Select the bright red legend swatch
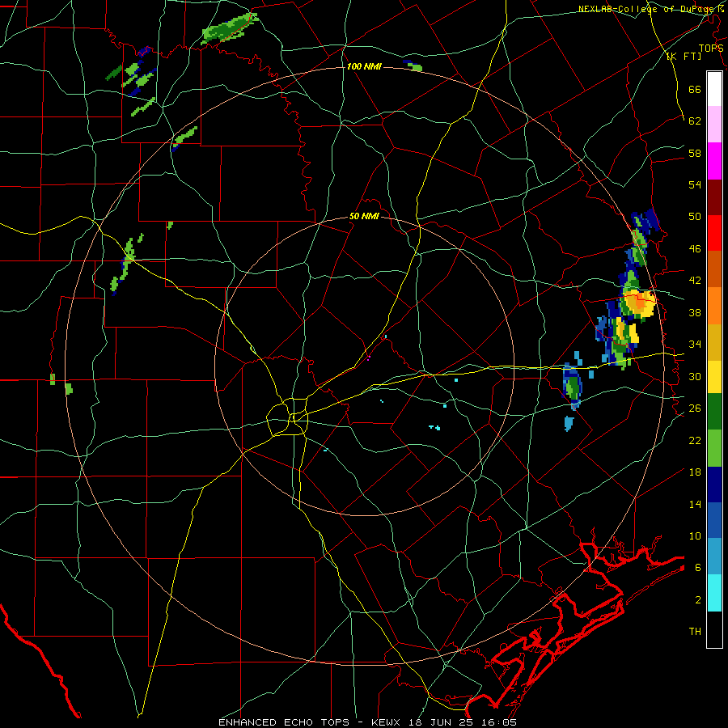Viewport: 728px width, 728px height. click(714, 233)
